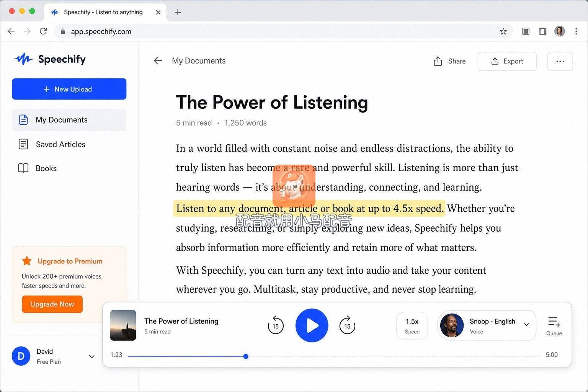Viewport: 588px width, 392px height.
Task: Click the browser back arrow
Action: tap(11, 31)
